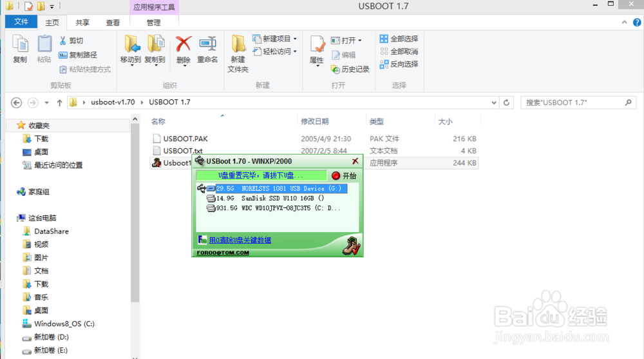Select SanDisk SSD U110 16GB drive
Viewport: 644px width, 359px height.
point(270,199)
